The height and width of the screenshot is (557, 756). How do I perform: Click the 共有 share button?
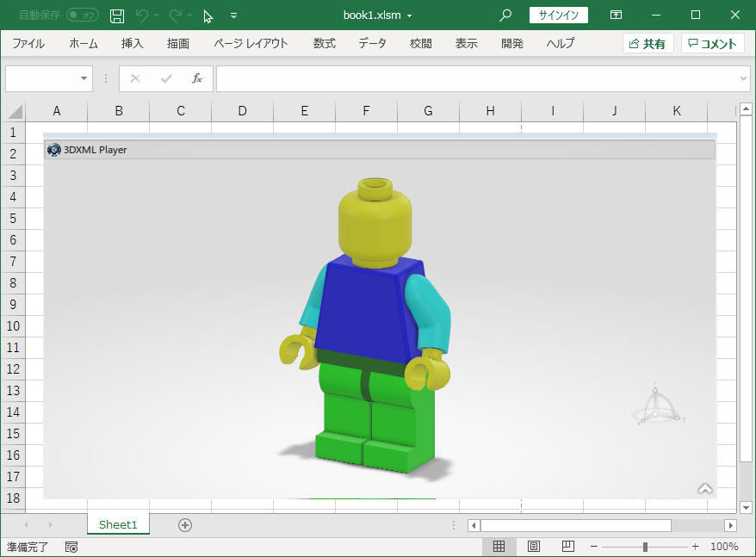[648, 43]
